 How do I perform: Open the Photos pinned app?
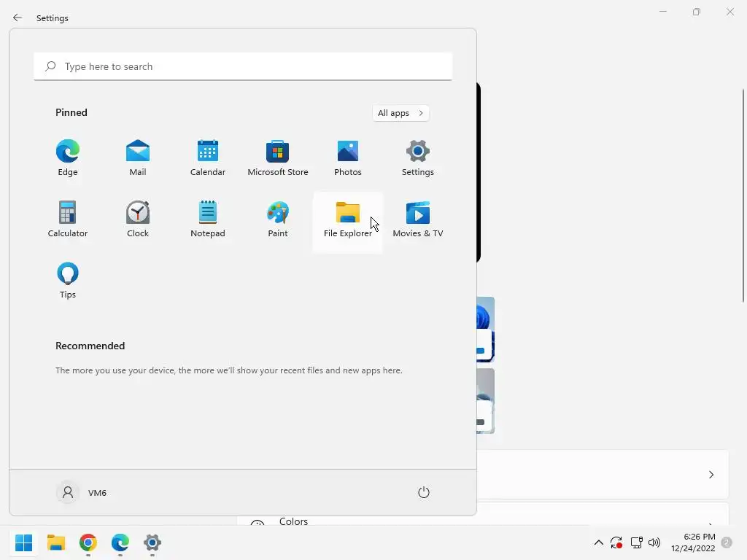click(x=348, y=158)
